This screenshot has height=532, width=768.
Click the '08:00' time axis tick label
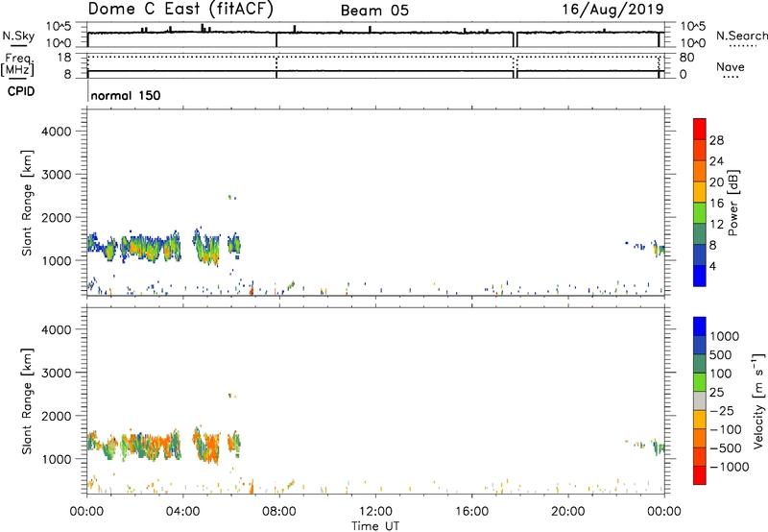click(279, 512)
